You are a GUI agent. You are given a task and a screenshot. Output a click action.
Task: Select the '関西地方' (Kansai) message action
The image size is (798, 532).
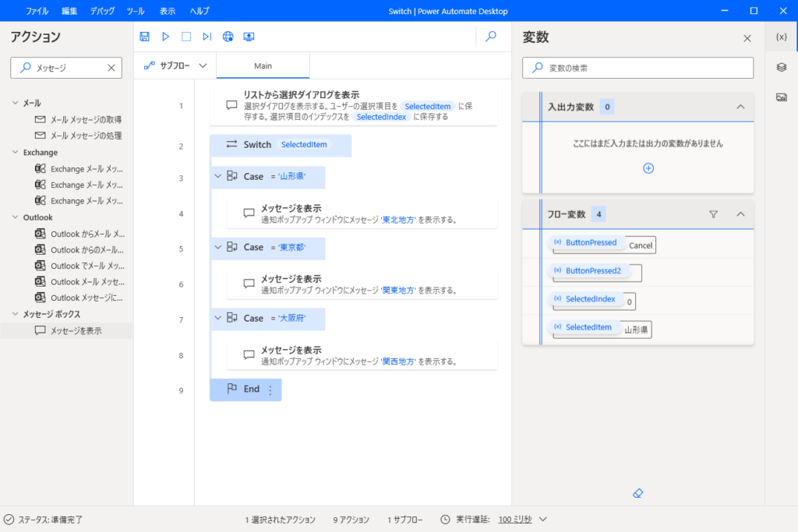point(362,355)
